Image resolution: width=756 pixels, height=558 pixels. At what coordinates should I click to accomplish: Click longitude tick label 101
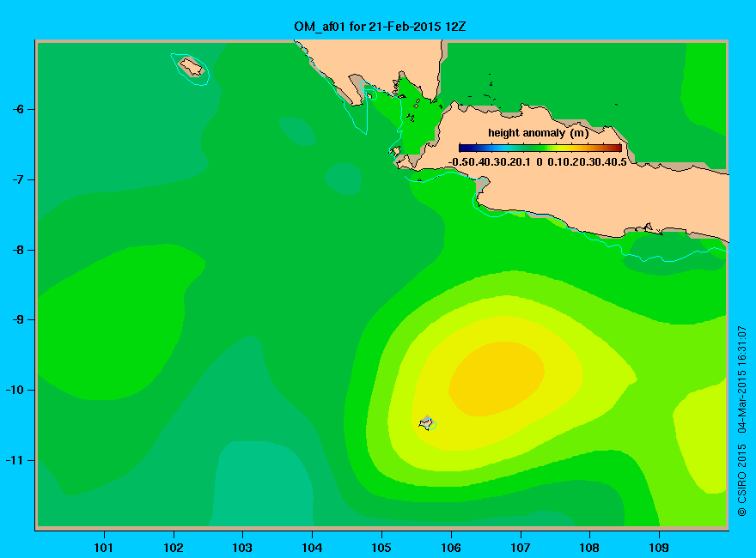[x=104, y=548]
